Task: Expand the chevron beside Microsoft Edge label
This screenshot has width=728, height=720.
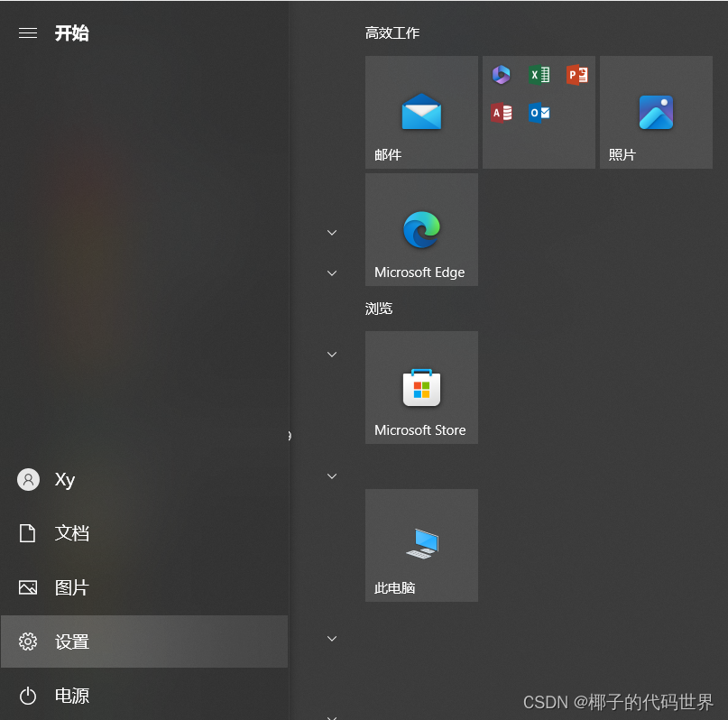Action: coord(332,273)
